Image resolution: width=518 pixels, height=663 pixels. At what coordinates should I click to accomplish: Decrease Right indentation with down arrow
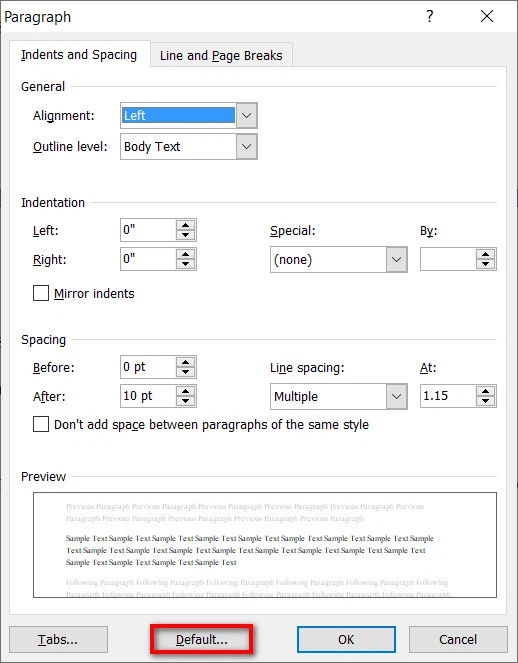(x=186, y=264)
